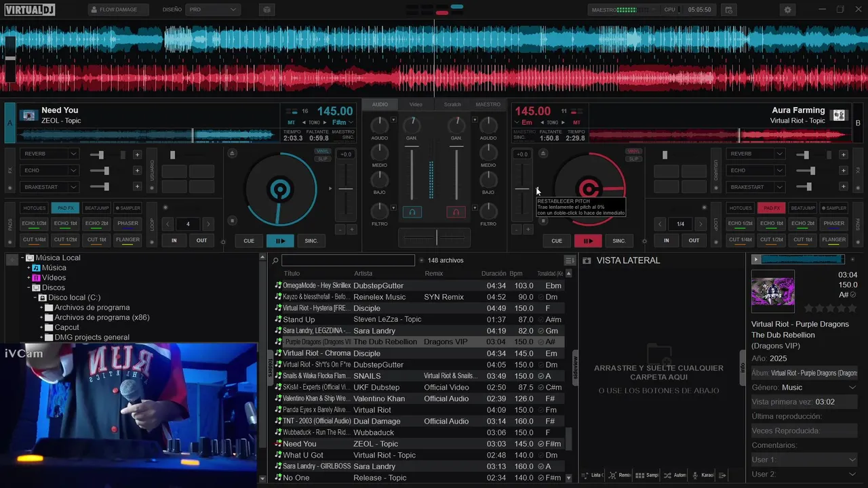Click deck B CUE button
The width and height of the screenshot is (868, 488).
557,241
